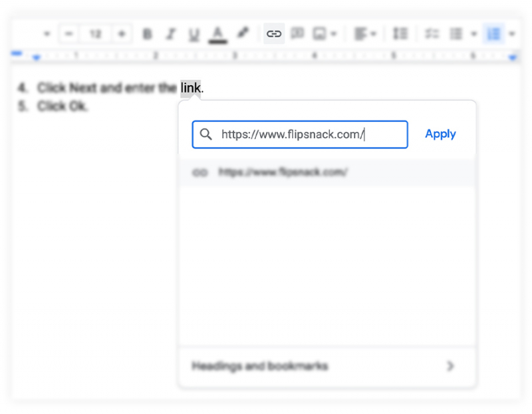Add a comment with the comment icon
This screenshot has width=532, height=414.
click(x=297, y=34)
